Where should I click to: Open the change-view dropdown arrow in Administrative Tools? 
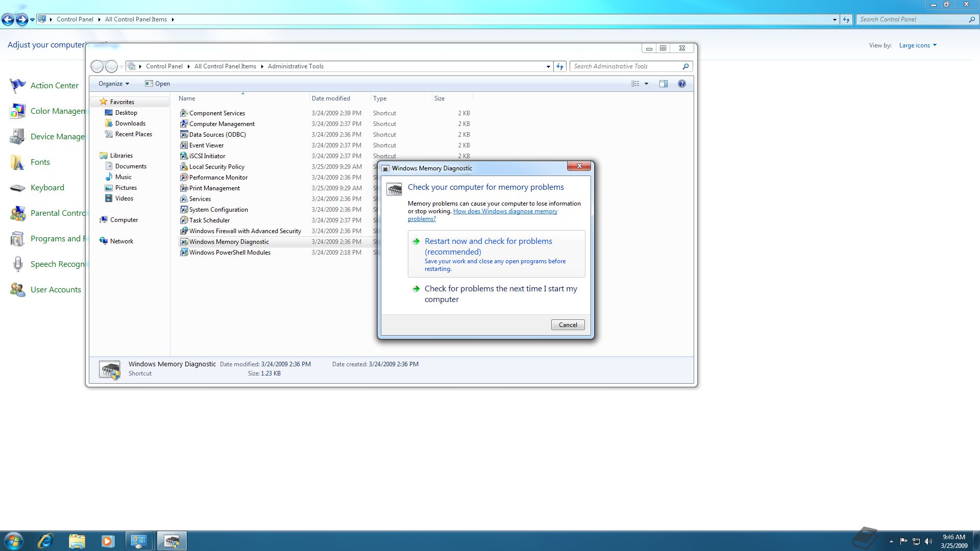[x=646, y=84]
